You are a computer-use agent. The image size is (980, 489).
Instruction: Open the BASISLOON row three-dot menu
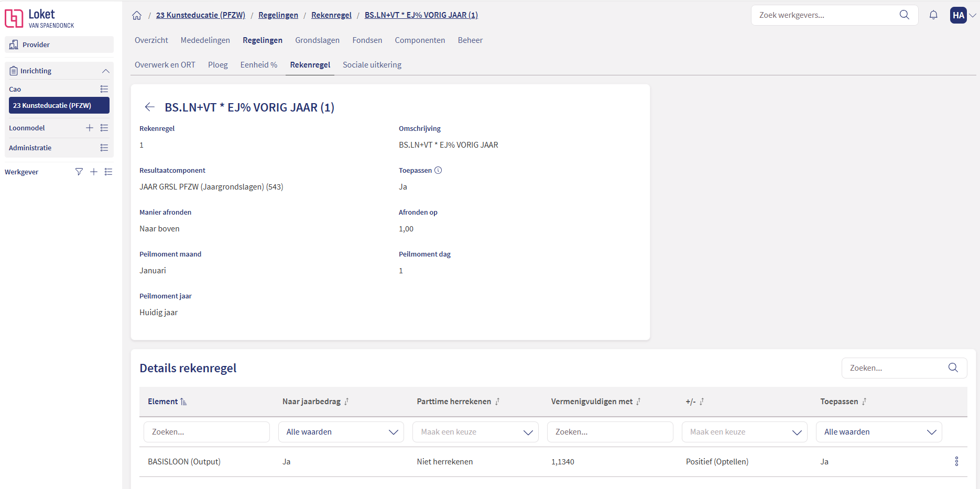coord(956,461)
